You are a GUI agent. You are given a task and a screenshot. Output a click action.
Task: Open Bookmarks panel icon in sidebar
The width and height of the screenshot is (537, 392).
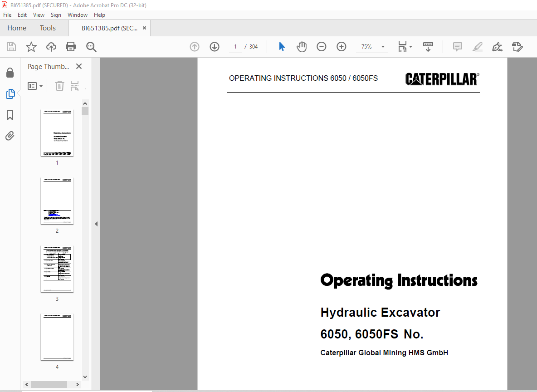click(x=10, y=115)
